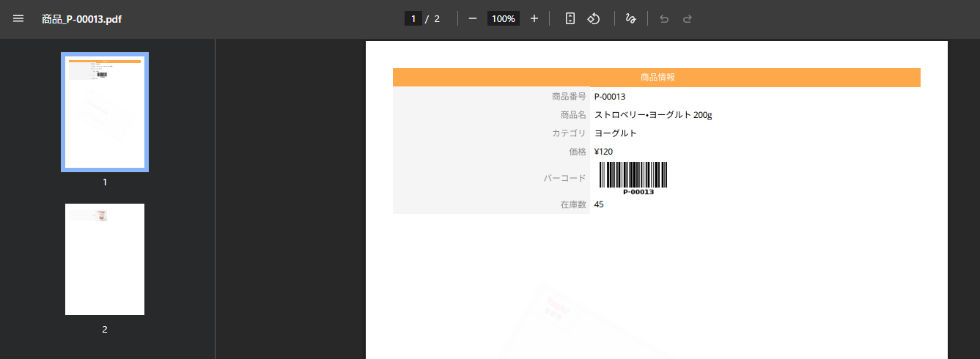Viewport: 980px width, 359px height.
Task: Click the zoom in plus button
Action: coord(534,18)
